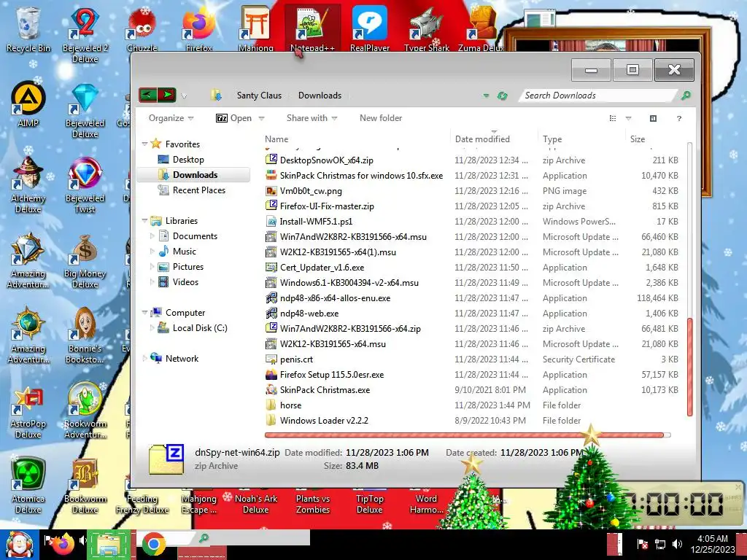Open address bar previous locations dropdown
This screenshot has height=560, width=747.
(x=486, y=96)
